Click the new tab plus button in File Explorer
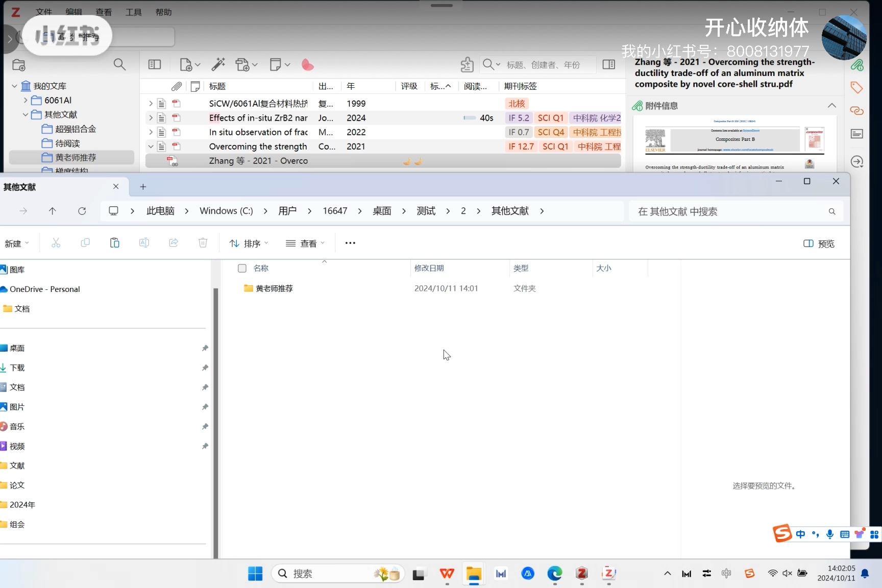 tap(143, 187)
